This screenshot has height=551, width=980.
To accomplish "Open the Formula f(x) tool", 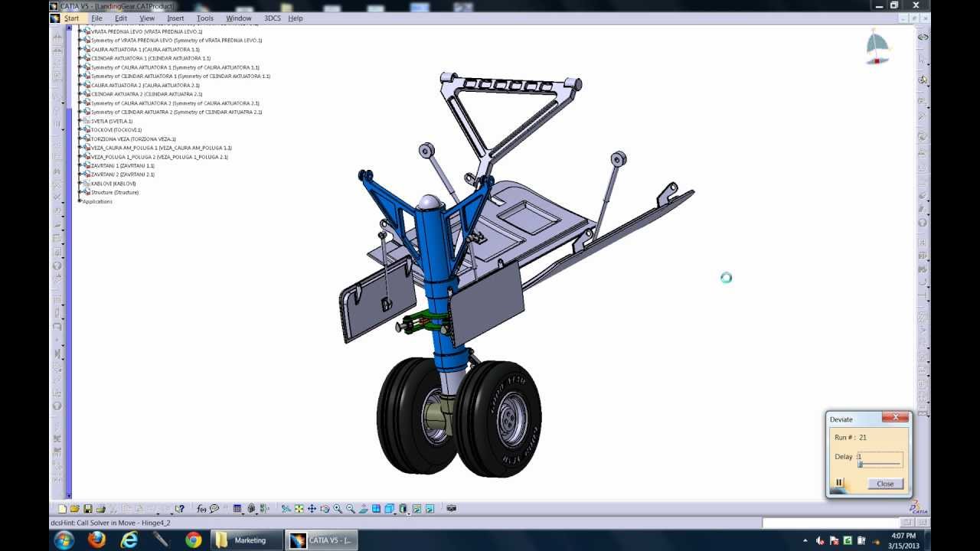I will pyautogui.click(x=201, y=508).
